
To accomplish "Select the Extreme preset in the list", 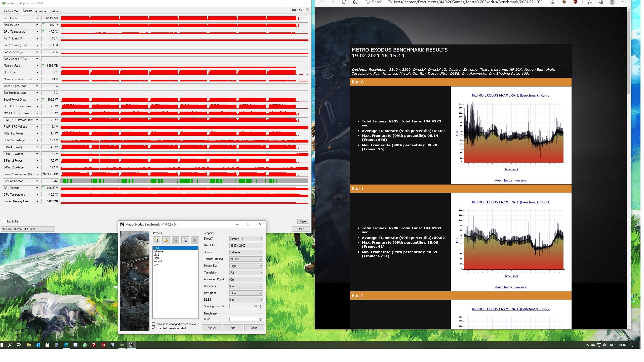I will pos(158,251).
